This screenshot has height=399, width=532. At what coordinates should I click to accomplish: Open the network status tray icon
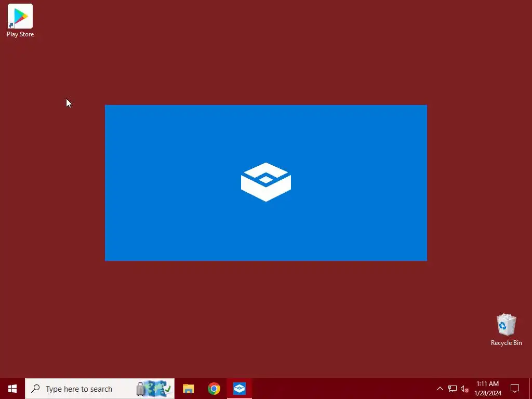point(453,389)
